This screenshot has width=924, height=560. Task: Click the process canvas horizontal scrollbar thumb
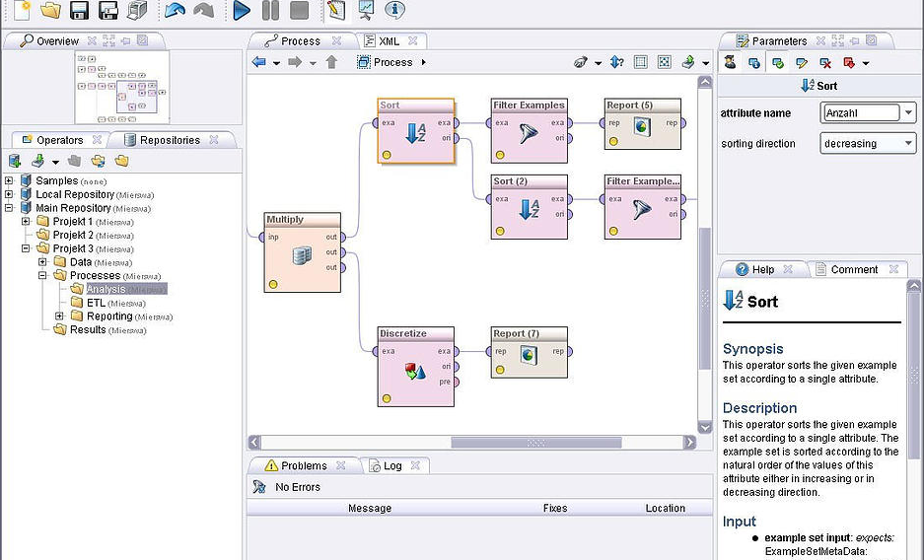click(536, 443)
